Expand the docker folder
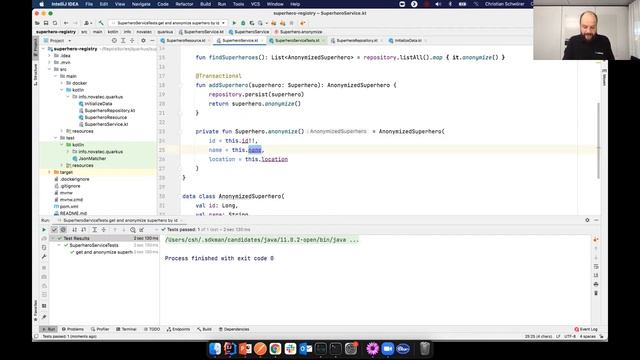The height and width of the screenshot is (360, 640). pos(62,83)
